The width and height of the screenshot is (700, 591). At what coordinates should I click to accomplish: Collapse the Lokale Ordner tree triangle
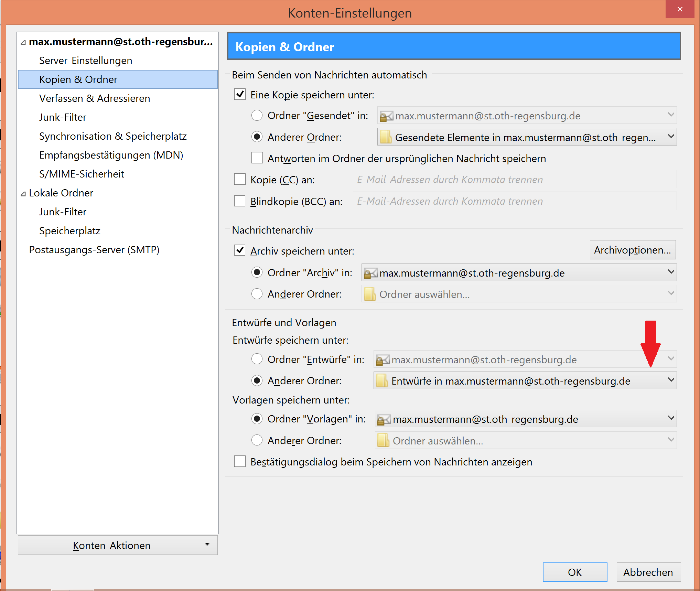pos(23,194)
